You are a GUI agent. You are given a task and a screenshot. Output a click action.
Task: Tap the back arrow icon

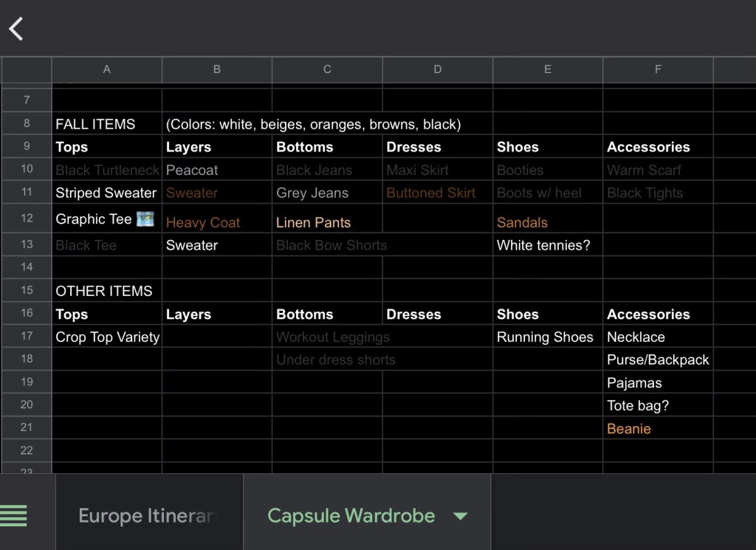16,29
